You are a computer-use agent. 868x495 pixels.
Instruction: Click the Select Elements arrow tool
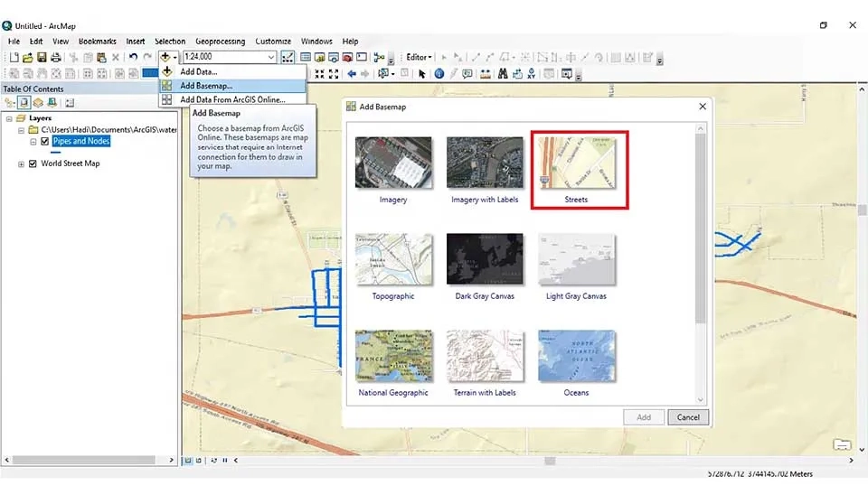coord(422,74)
